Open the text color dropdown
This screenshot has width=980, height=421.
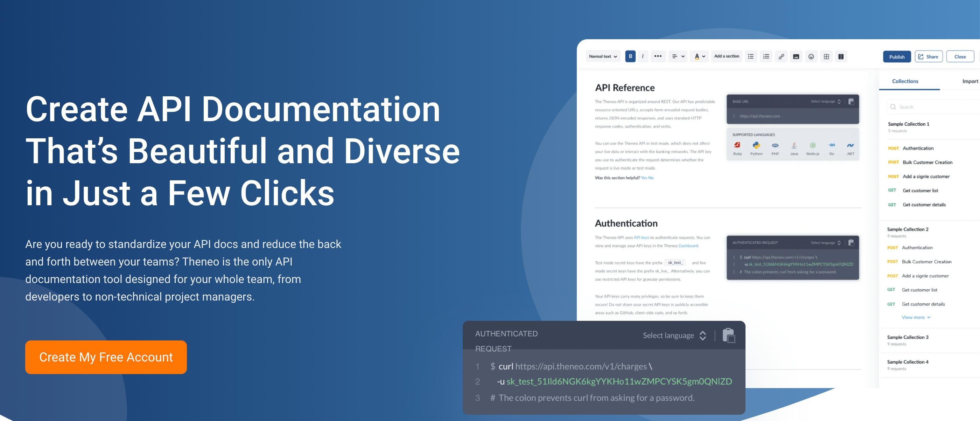[x=700, y=56]
